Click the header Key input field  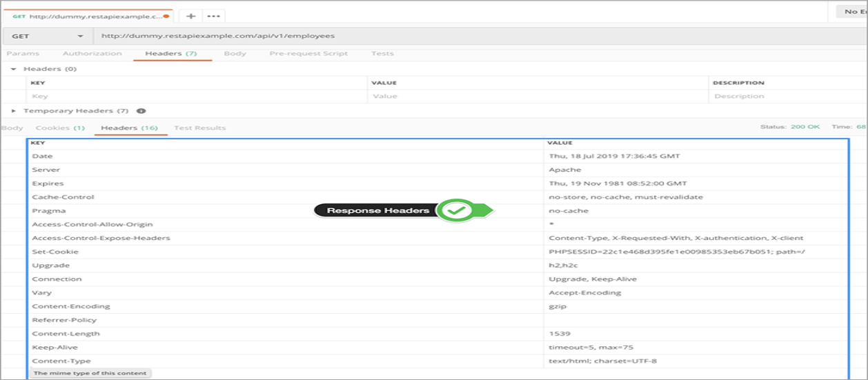click(197, 97)
